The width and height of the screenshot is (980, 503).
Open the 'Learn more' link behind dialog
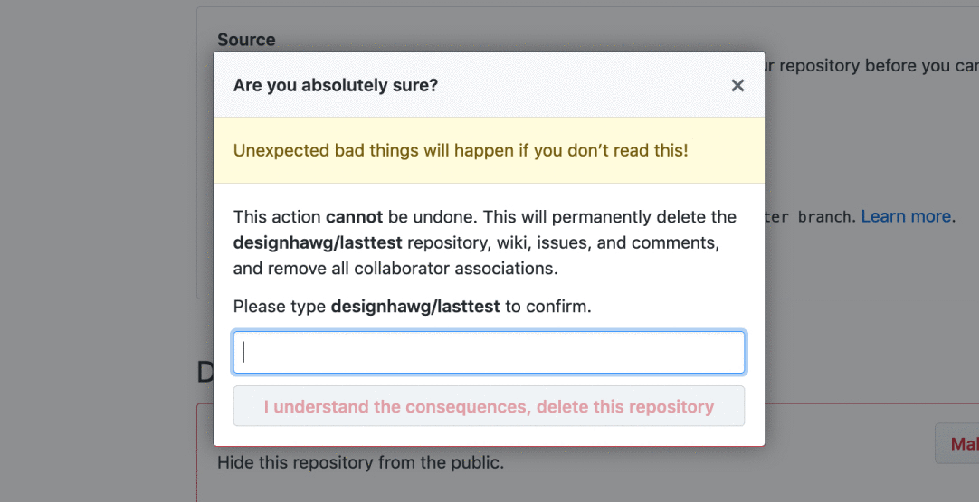coord(906,216)
